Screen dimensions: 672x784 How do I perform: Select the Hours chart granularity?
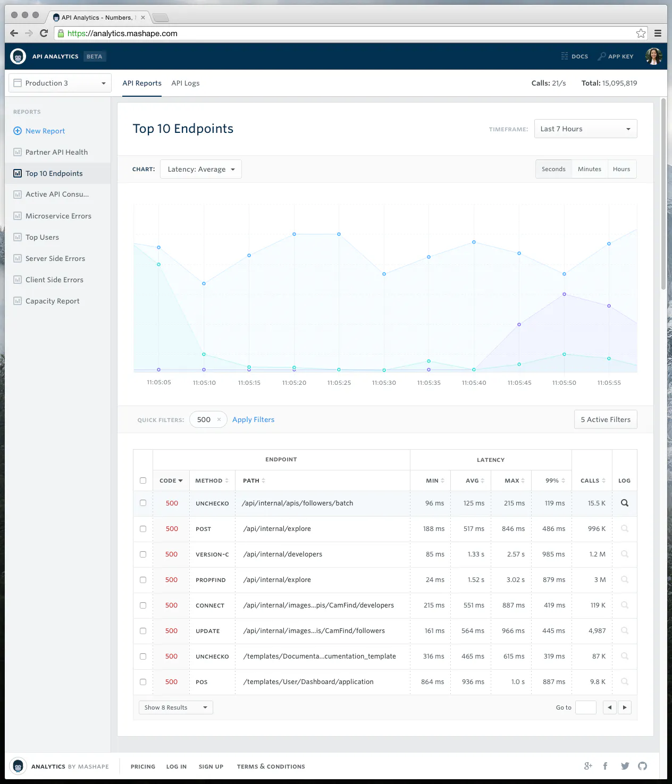tap(621, 169)
